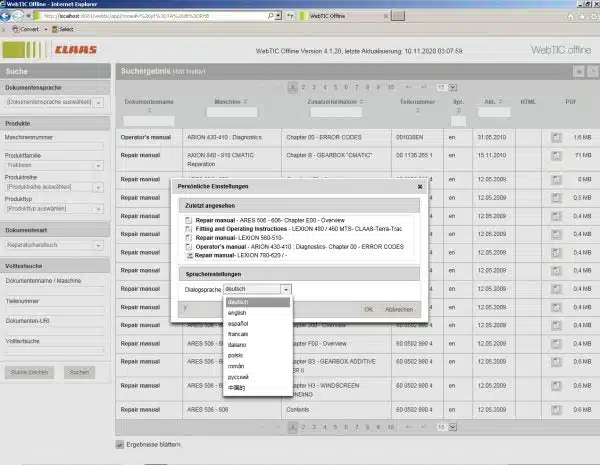
Task: Click the CLAAS logo
Action: pos(75,50)
